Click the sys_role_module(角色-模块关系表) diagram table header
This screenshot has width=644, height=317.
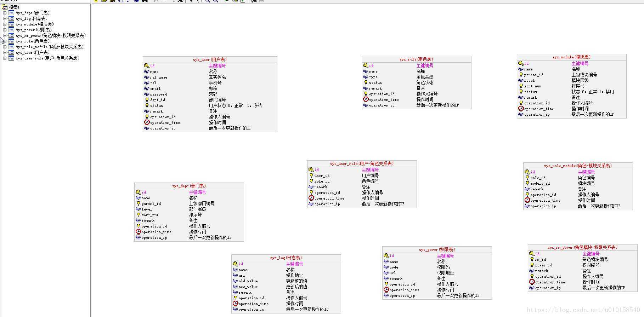(578, 166)
